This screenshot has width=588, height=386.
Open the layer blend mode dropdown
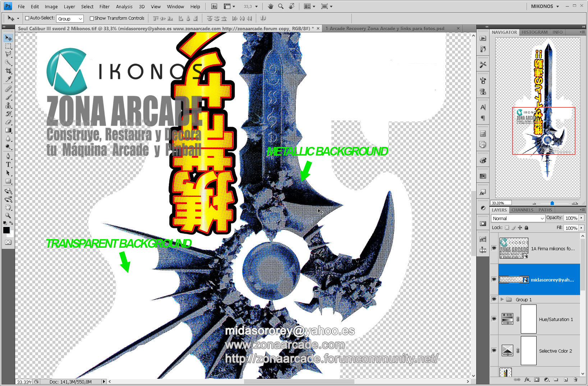click(518, 218)
